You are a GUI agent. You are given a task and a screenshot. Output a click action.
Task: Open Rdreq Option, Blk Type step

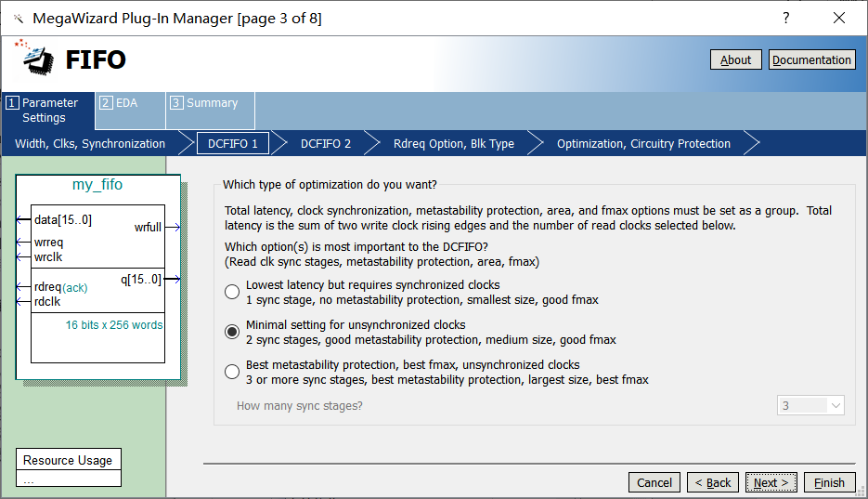[x=453, y=144]
